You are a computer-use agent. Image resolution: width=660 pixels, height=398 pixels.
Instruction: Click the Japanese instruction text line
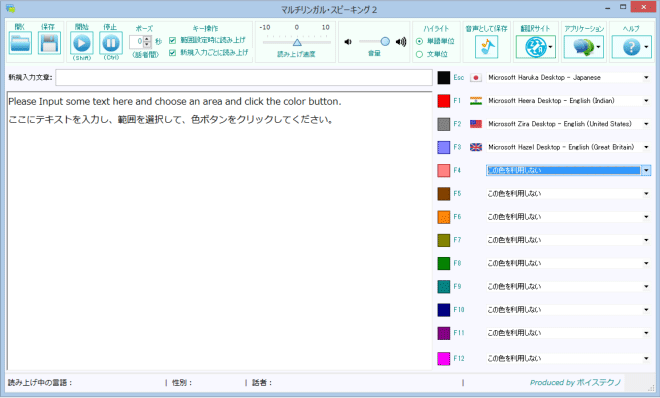pos(171,119)
